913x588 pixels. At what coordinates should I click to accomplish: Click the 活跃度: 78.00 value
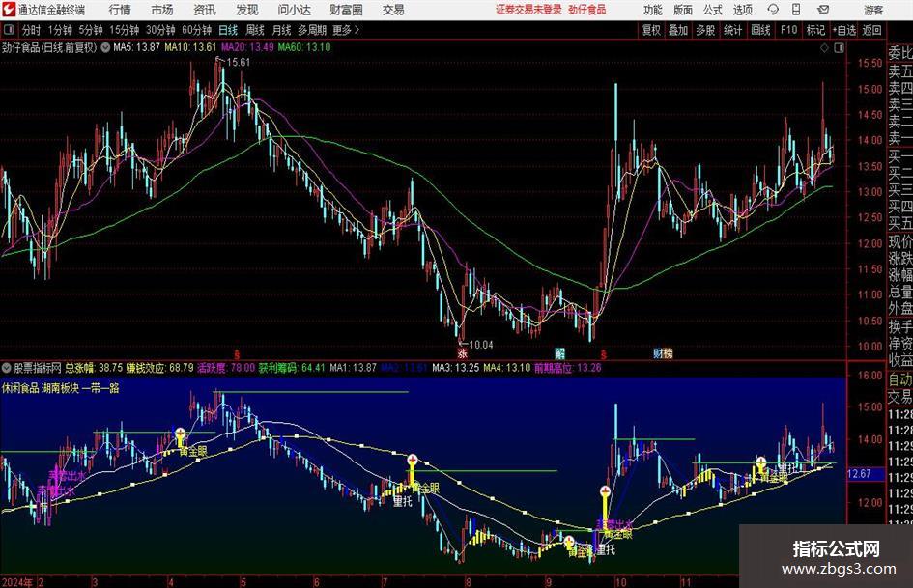coord(226,368)
